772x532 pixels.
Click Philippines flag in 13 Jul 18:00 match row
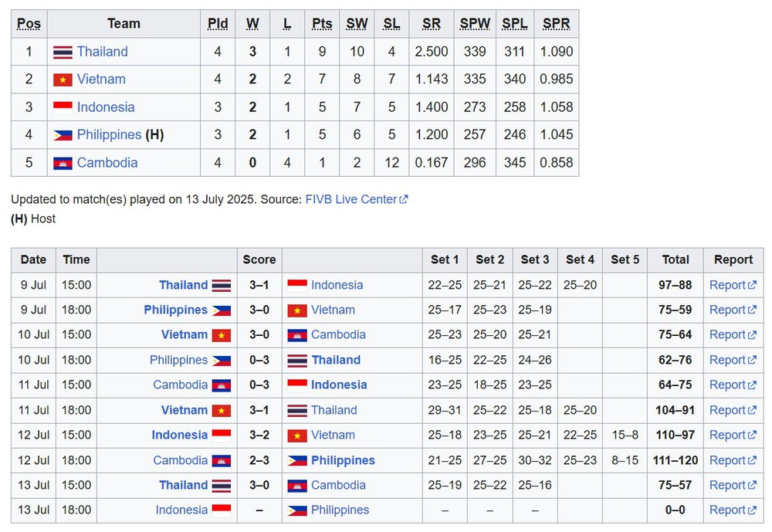pos(297,510)
